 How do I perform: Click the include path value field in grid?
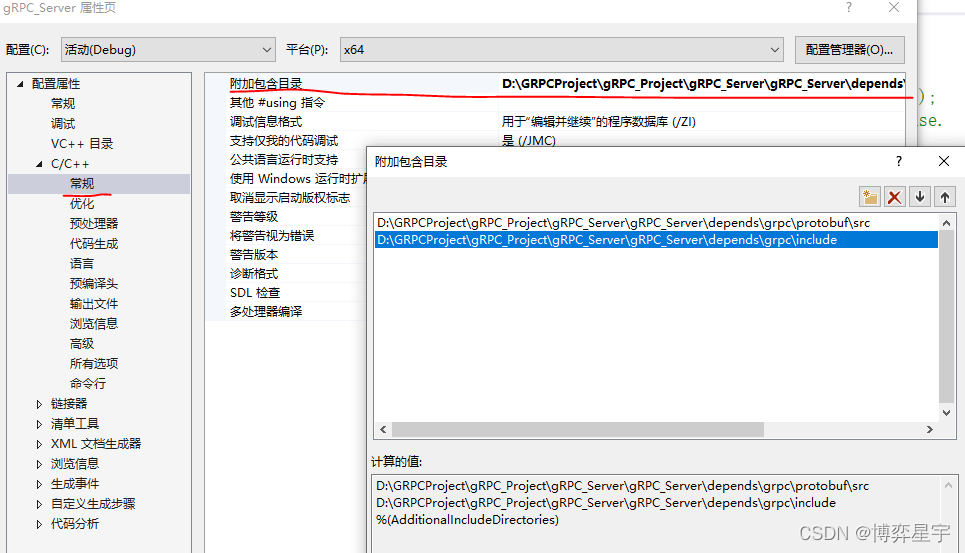tap(702, 84)
